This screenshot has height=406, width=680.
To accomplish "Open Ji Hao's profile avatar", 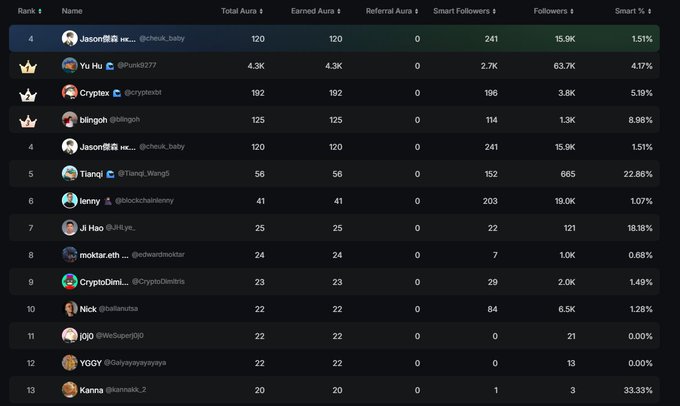I will pyautogui.click(x=69, y=227).
